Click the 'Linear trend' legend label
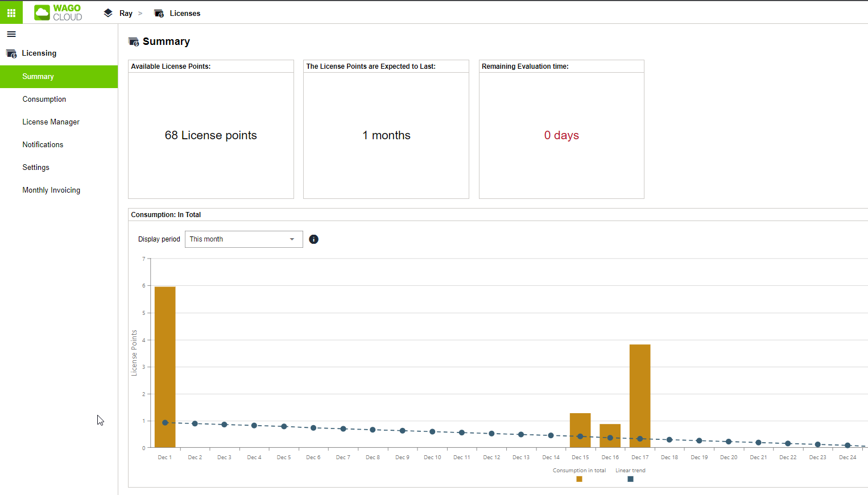This screenshot has height=495, width=868. click(x=630, y=471)
